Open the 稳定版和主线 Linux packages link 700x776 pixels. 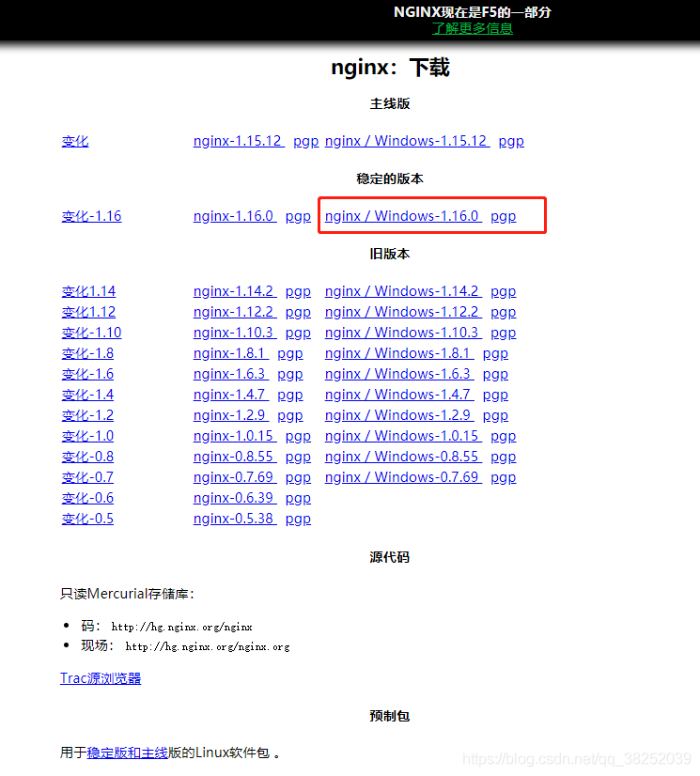[127, 753]
